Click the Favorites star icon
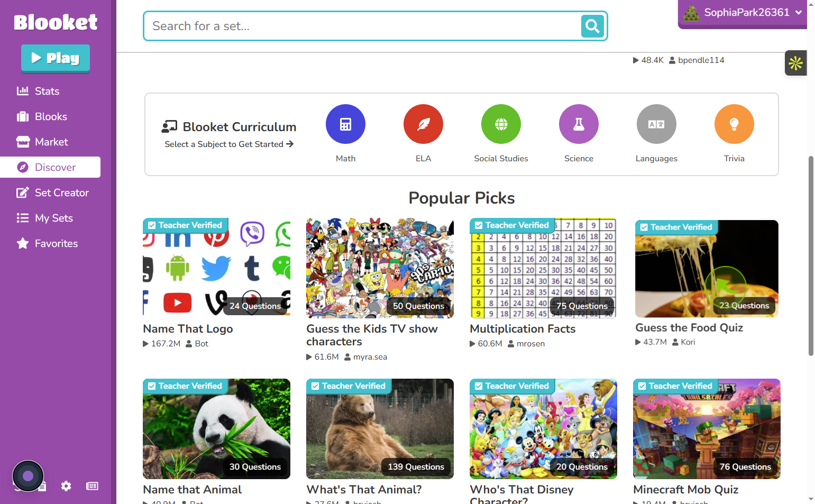The image size is (815, 504). coord(23,243)
